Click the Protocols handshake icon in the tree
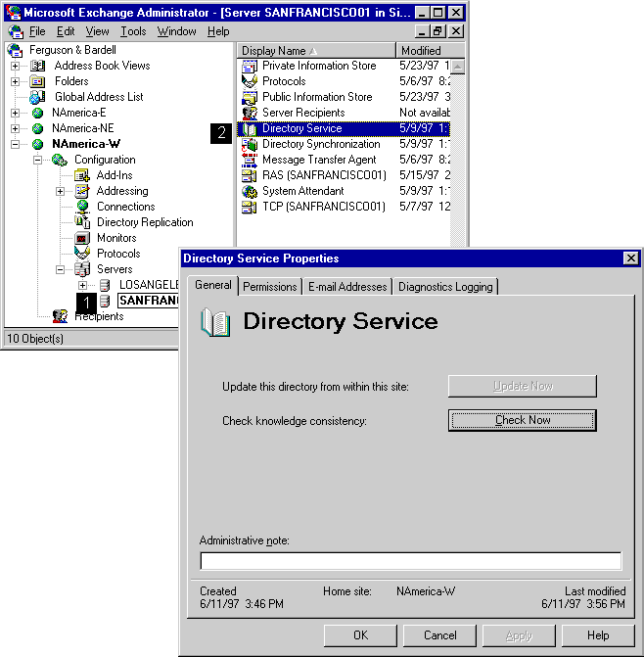Screen dimensions: 644x657 [82, 253]
